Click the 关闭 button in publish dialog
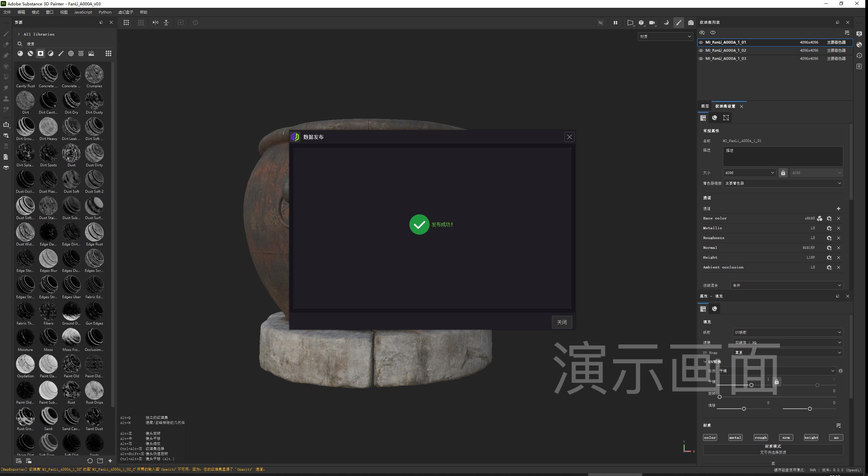The height and width of the screenshot is (476, 868). (x=562, y=322)
